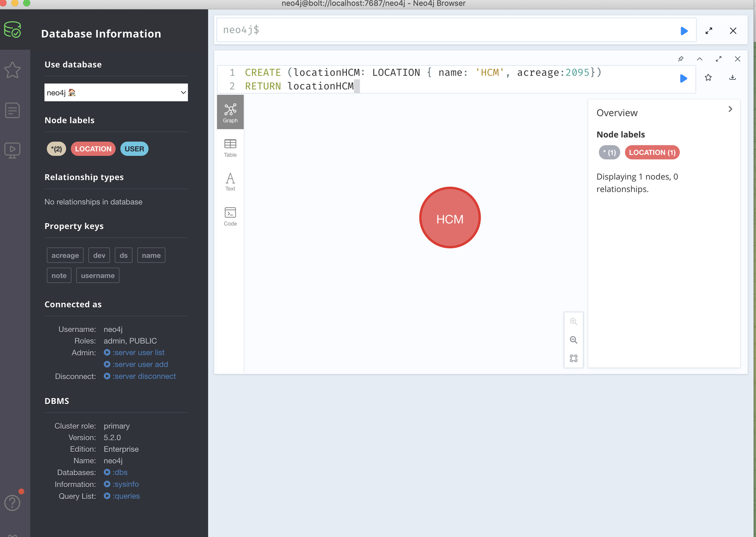Click the *(2) all-nodes label

click(57, 149)
